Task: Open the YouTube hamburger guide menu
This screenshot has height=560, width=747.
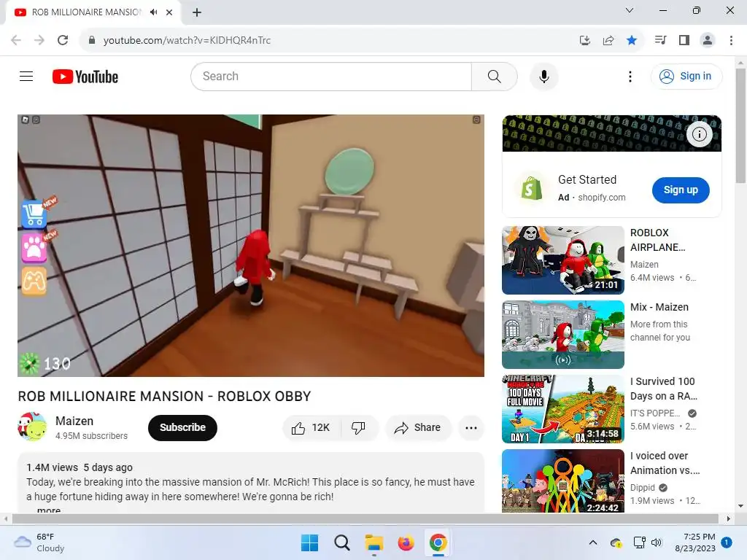Action: point(26,76)
